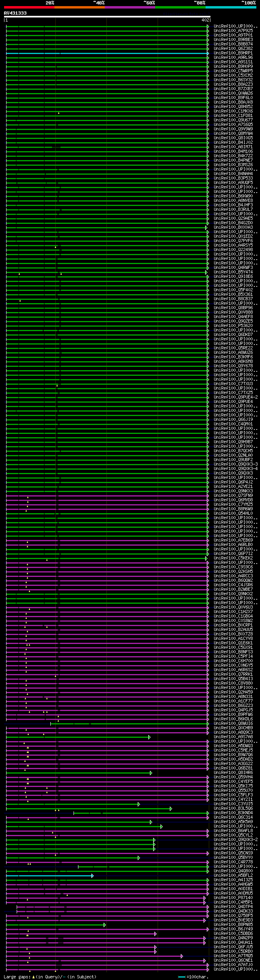Click the short green alignment bar of A9S7A8
This screenshot has height=980, width=260.
pyautogui.click(x=78, y=737)
